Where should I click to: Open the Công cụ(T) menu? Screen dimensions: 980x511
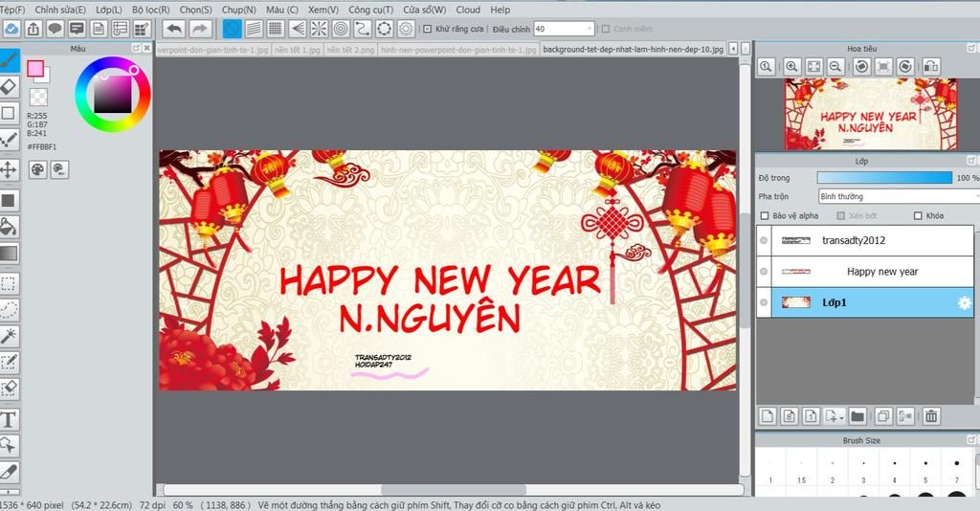[370, 10]
